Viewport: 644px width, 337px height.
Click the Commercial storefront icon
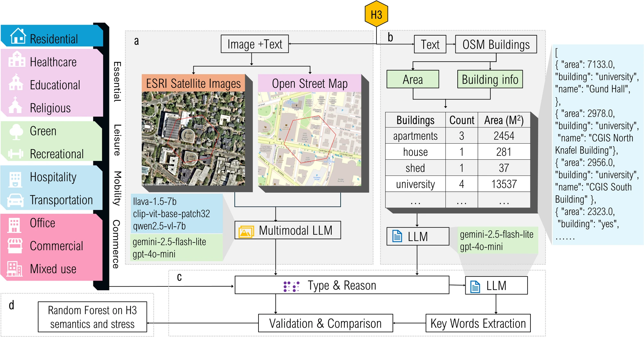point(15,246)
